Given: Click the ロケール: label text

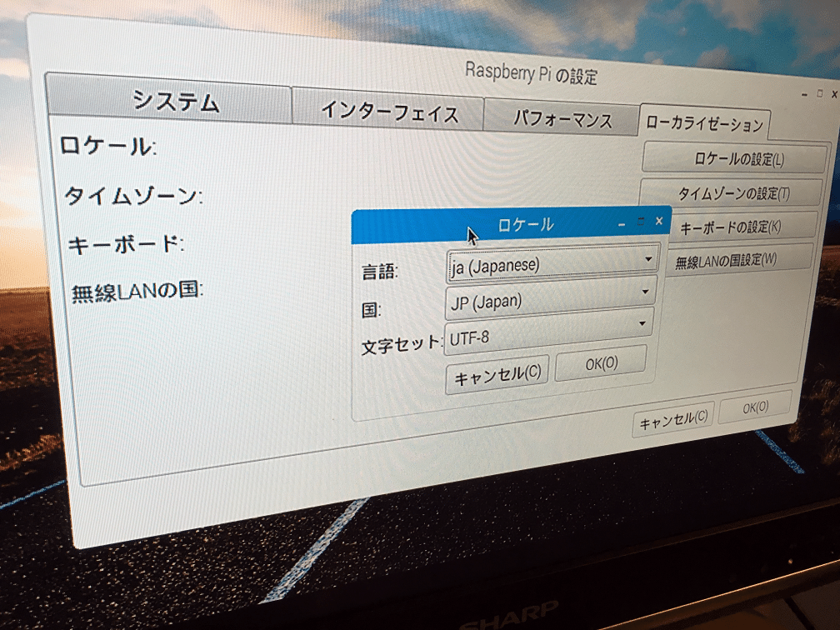Looking at the screenshot, I should click(x=107, y=146).
